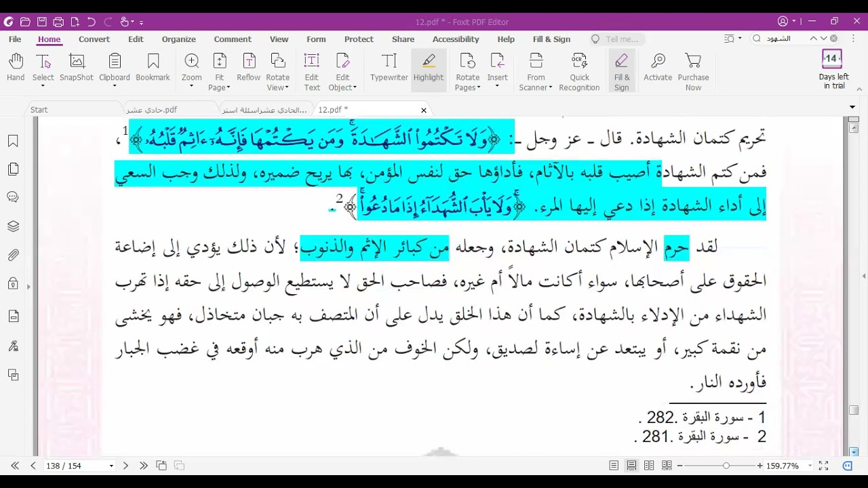
Task: Select the Typewriter tool
Action: click(389, 68)
